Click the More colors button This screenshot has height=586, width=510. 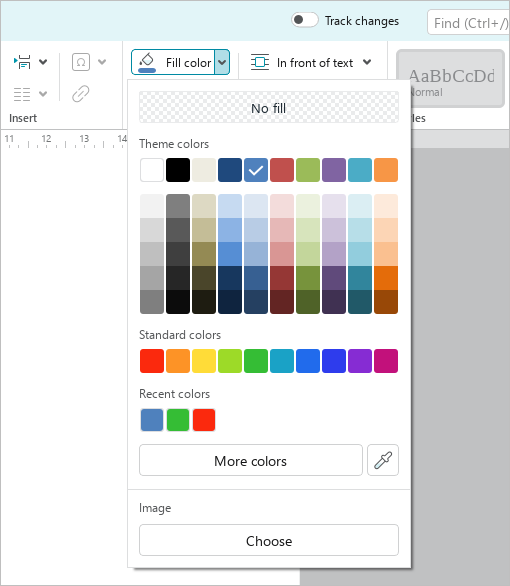pos(251,460)
